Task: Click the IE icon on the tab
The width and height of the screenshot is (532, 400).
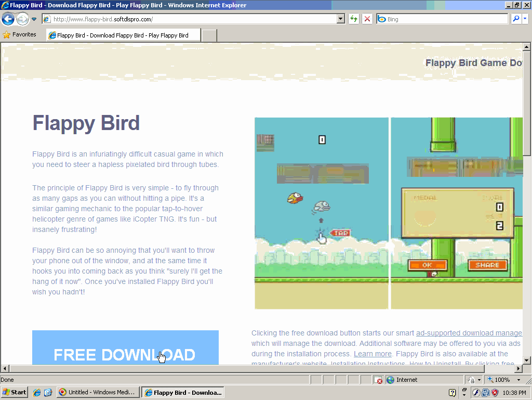Action: coord(52,35)
